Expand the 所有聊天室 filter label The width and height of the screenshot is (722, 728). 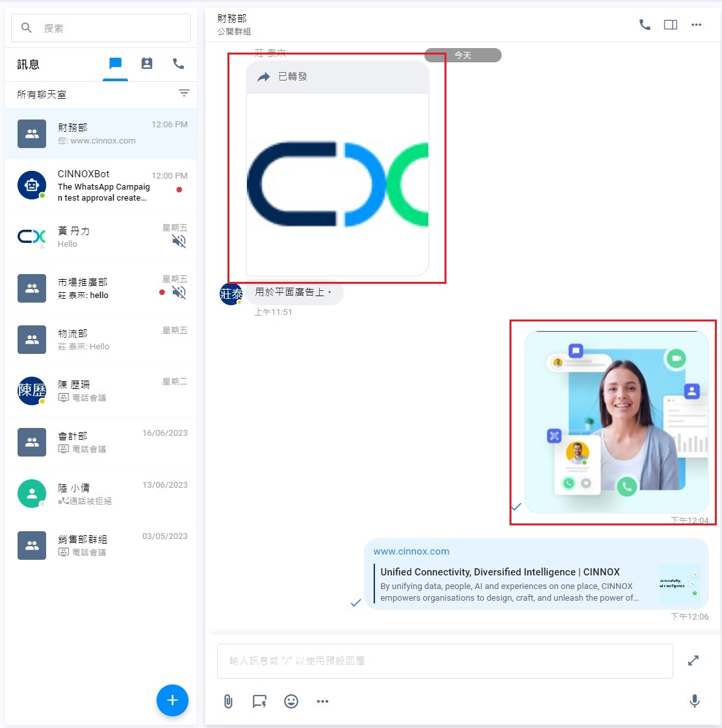(x=42, y=95)
